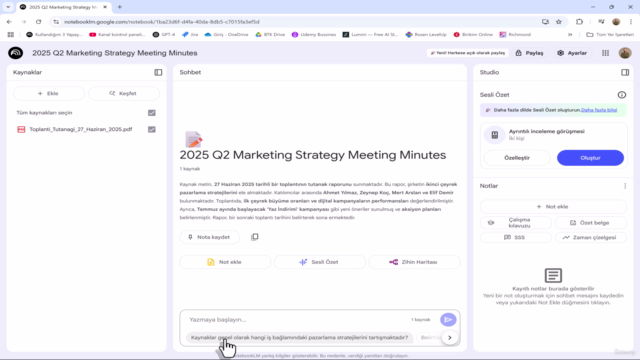Generate SSS FAQ note
Viewport: 640px width, 360px height.
[516, 238]
